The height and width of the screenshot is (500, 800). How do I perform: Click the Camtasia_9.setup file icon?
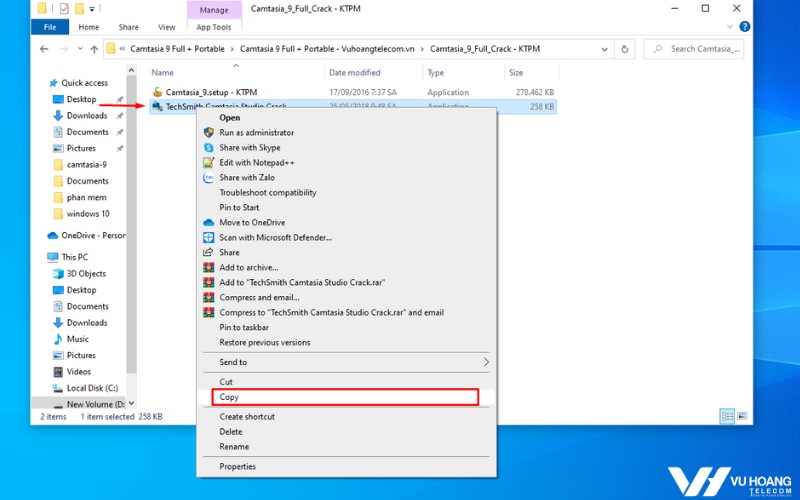click(158, 92)
